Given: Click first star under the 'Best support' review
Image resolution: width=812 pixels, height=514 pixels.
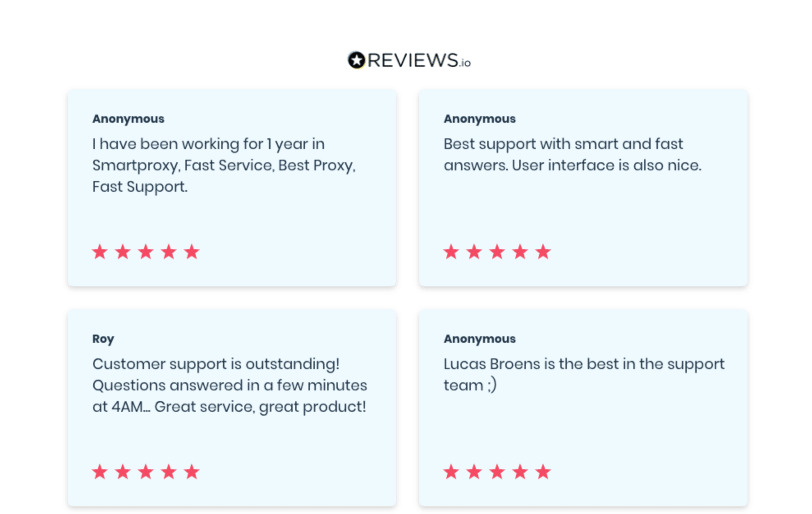Looking at the screenshot, I should tap(451, 252).
